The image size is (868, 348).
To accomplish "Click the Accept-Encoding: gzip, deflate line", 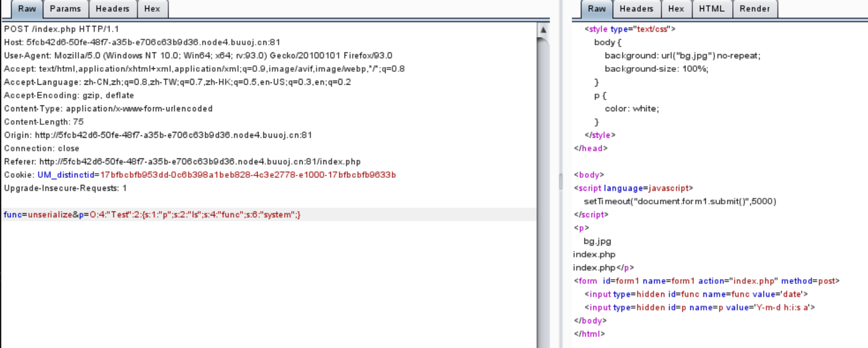I will tap(69, 95).
